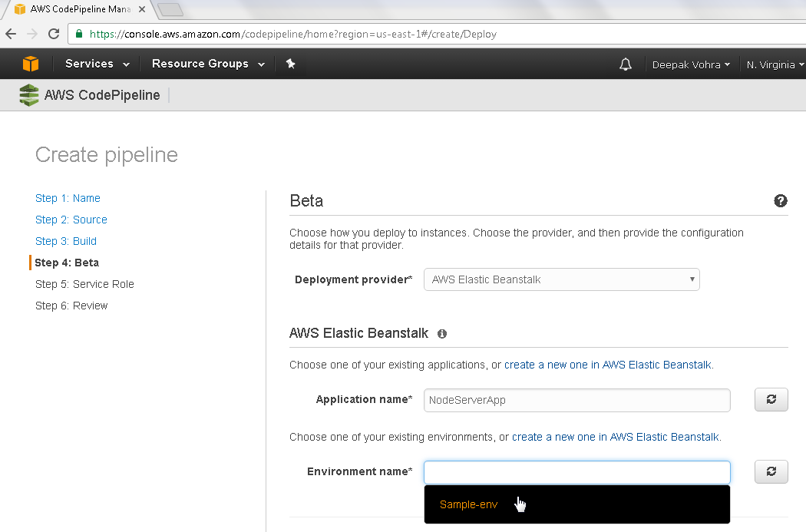Viewport: 806px width, 532px height.
Task: Select the AWS CodePipeline browser tab
Action: tap(80, 9)
